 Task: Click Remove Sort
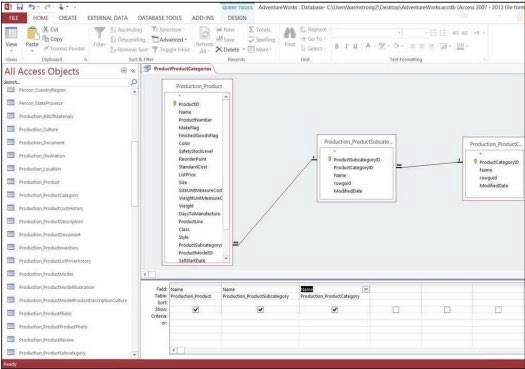(x=129, y=50)
